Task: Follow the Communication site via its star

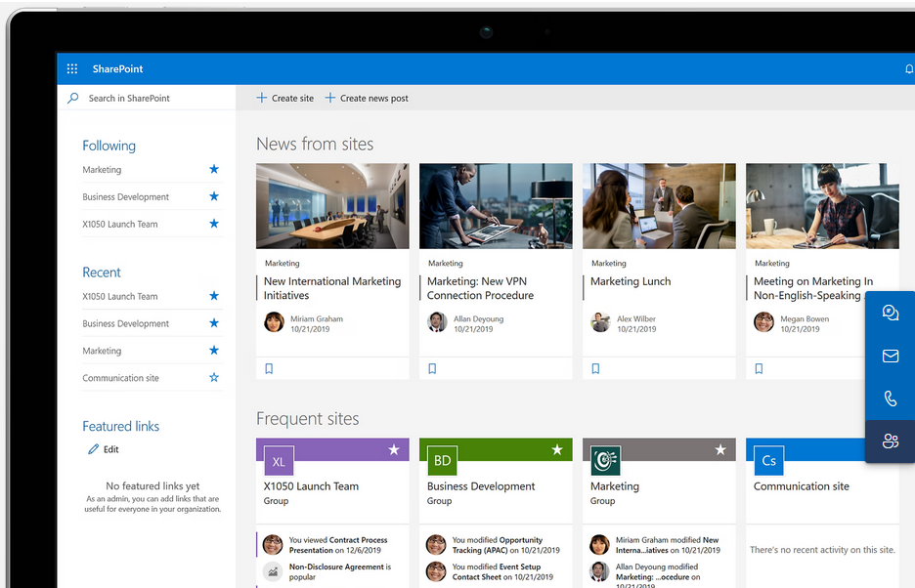Action: [x=214, y=378]
